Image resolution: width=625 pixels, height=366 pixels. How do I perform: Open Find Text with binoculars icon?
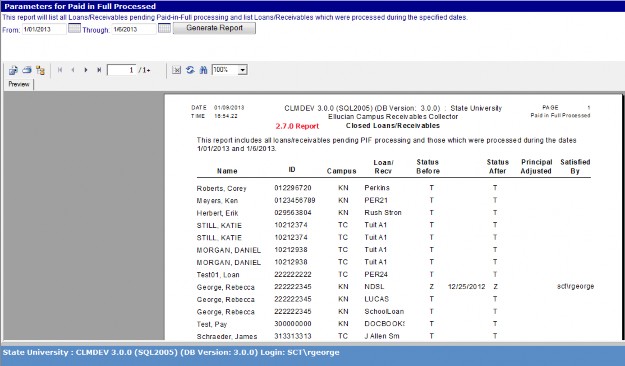(203, 70)
